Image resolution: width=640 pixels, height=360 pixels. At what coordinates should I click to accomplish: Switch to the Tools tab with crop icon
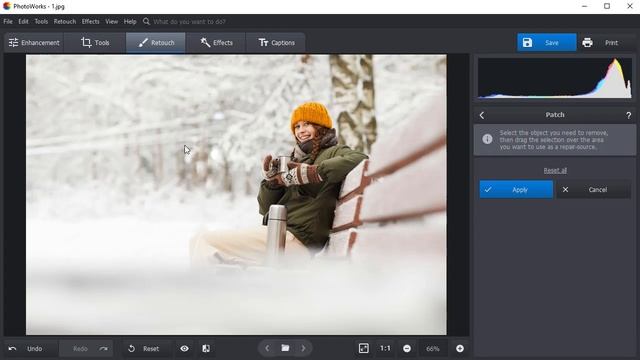point(95,42)
